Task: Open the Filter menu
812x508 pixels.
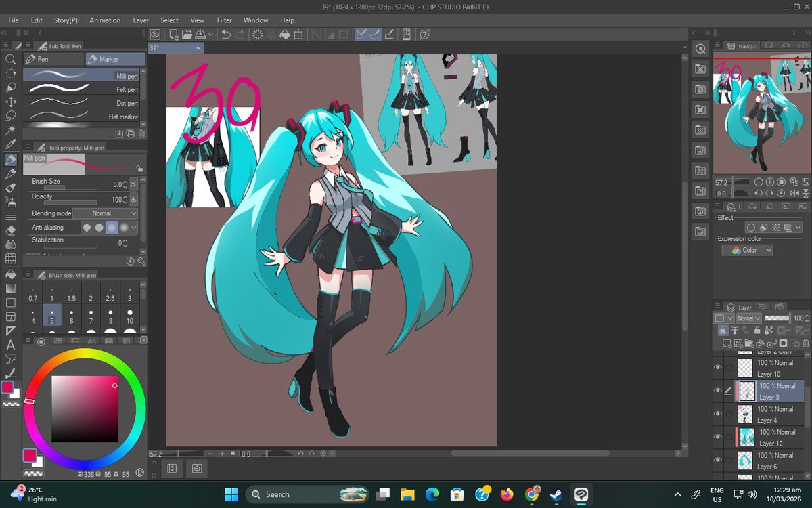Action: (x=224, y=20)
